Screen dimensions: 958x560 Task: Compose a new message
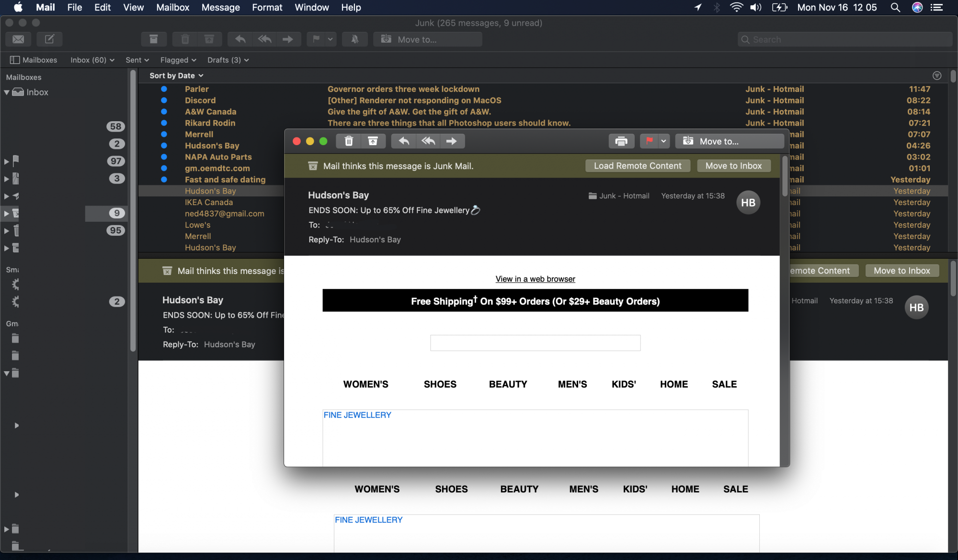tap(49, 39)
